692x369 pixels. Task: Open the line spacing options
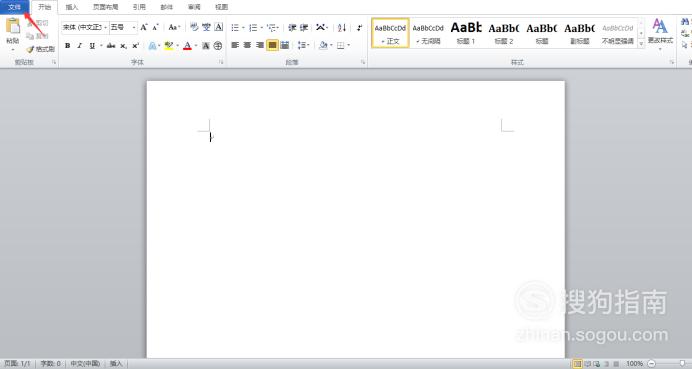(x=303, y=45)
